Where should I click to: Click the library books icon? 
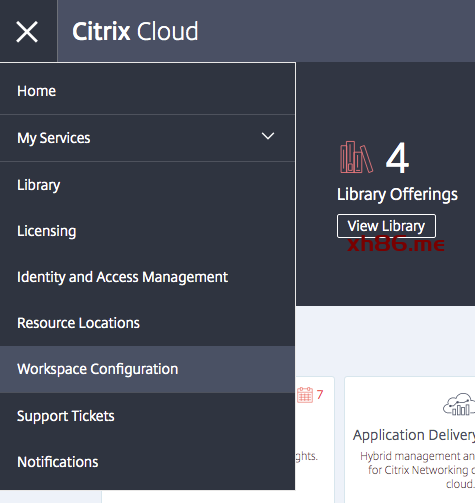(x=356, y=157)
